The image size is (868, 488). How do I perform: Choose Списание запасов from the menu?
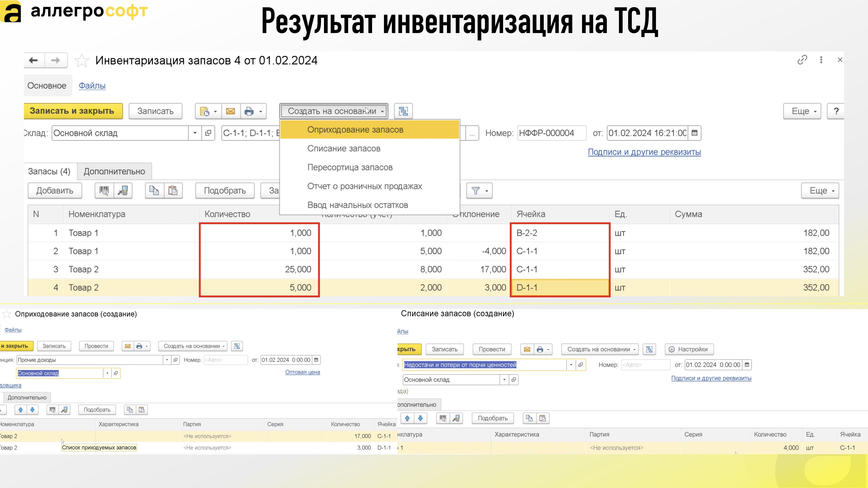(370, 149)
